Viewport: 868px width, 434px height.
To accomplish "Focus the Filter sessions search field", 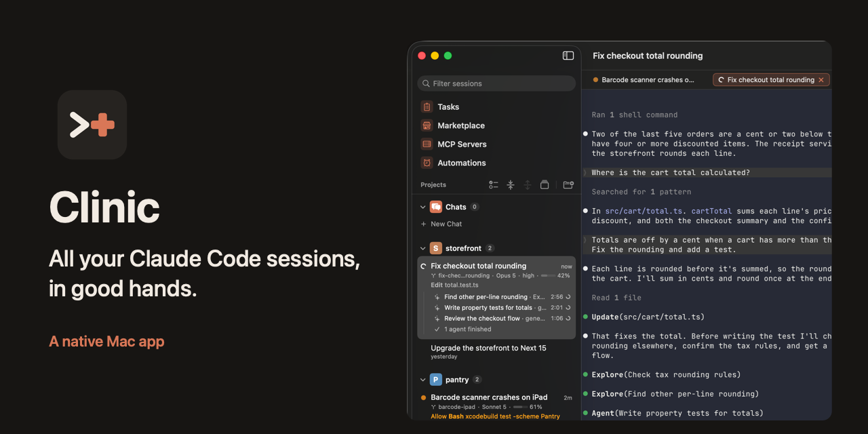I will click(x=496, y=83).
